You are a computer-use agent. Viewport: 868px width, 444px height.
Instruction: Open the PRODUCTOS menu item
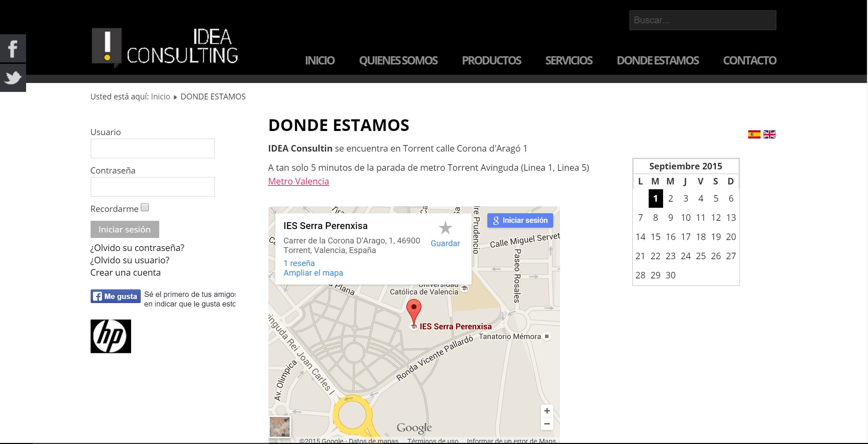click(x=491, y=61)
